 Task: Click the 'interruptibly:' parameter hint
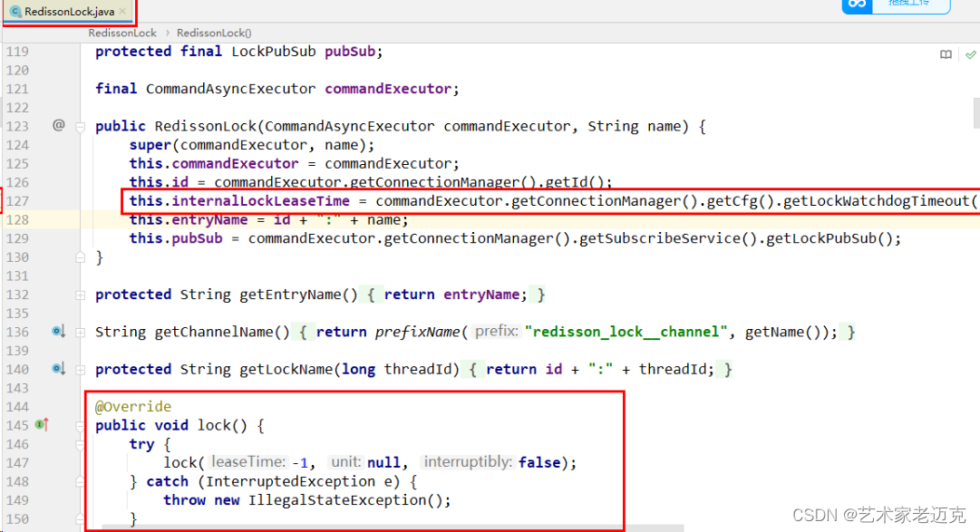click(468, 462)
